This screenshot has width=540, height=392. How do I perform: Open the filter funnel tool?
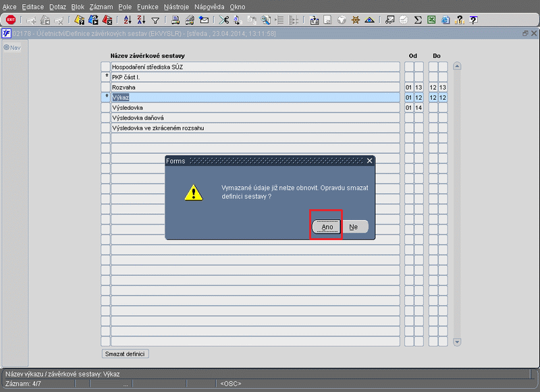tap(155, 21)
